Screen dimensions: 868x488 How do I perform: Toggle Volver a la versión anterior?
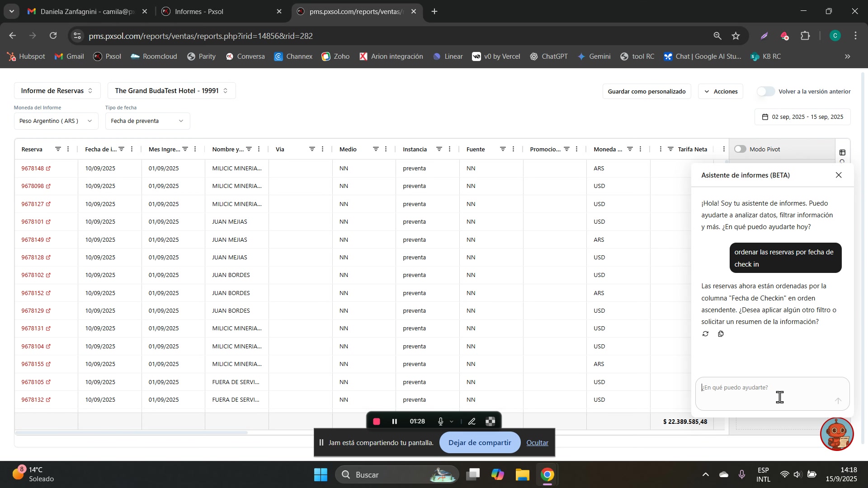[x=766, y=91]
